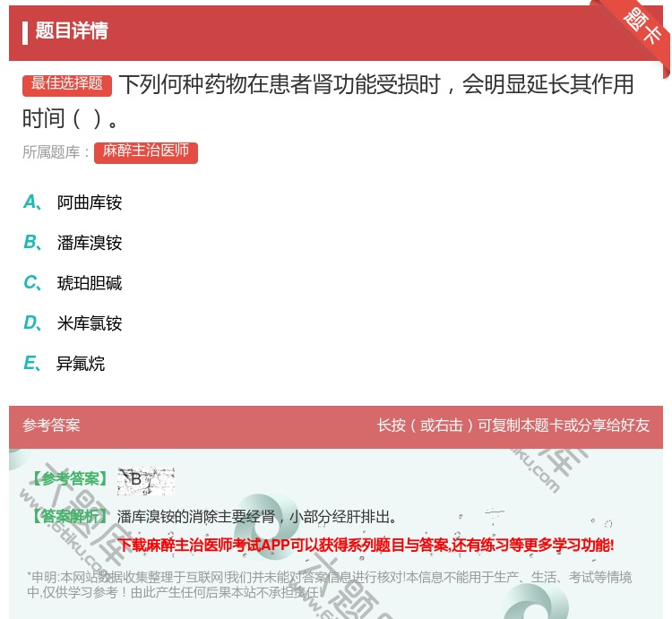Click the 长按(或右击)可复制本题卡 hint text
The width and height of the screenshot is (672, 619).
point(513,426)
